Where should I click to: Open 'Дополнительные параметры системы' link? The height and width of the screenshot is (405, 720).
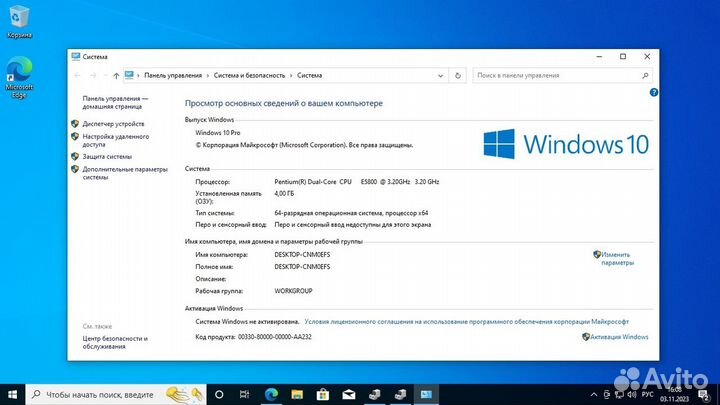(125, 173)
